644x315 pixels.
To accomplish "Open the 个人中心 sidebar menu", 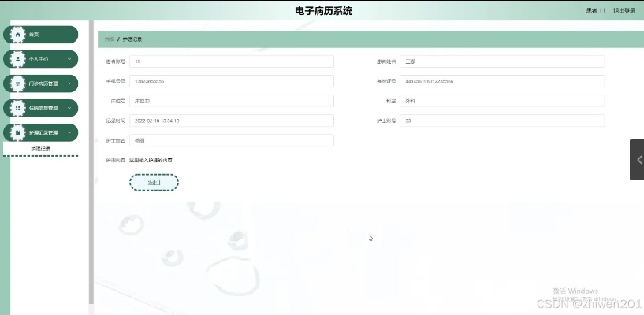I will click(x=41, y=59).
